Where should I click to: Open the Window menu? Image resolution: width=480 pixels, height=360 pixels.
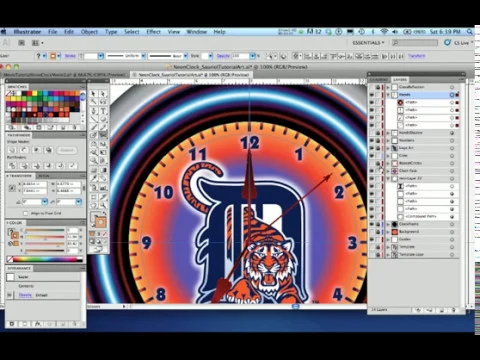click(x=197, y=32)
